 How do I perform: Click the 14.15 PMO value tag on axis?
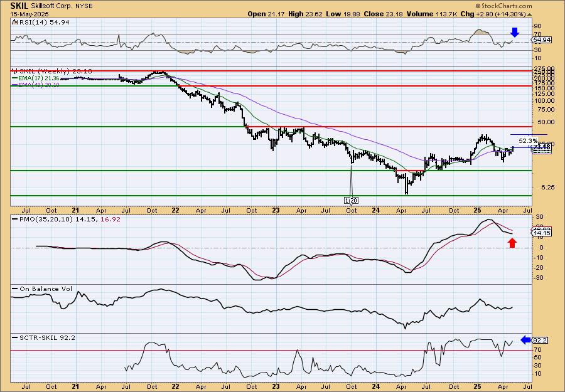click(x=542, y=233)
